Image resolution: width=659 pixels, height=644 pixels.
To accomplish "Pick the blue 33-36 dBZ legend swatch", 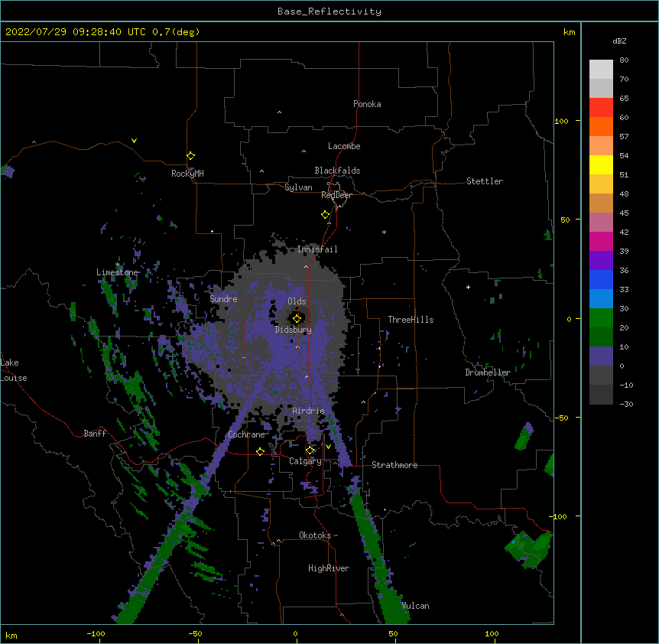I will coord(601,280).
